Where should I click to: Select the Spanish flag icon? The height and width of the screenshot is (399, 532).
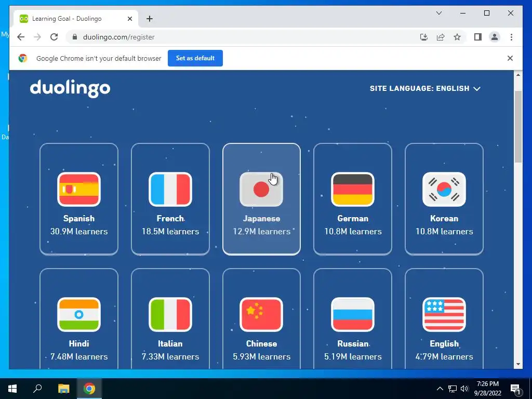tap(79, 189)
